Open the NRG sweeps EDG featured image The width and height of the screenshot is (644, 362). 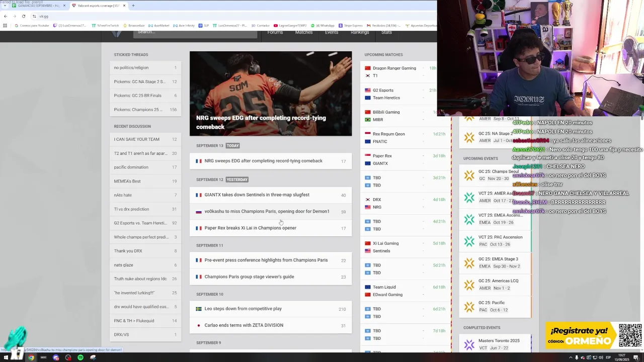coord(271,94)
